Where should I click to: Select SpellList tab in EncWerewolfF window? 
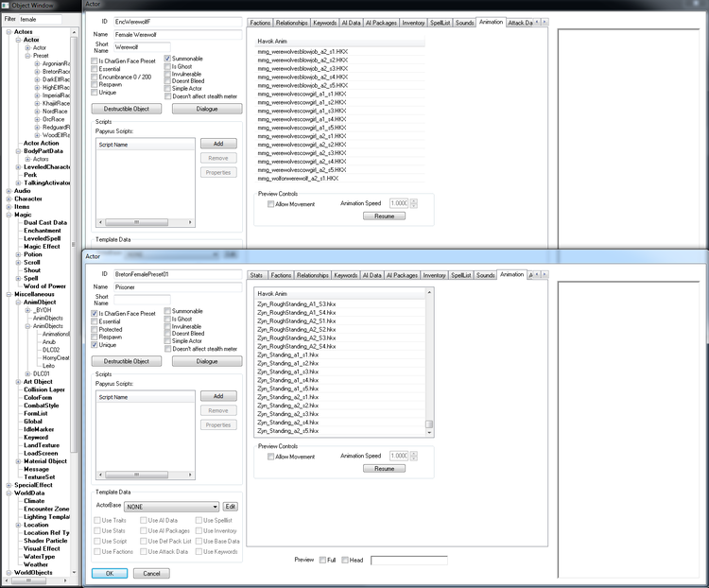click(x=440, y=23)
